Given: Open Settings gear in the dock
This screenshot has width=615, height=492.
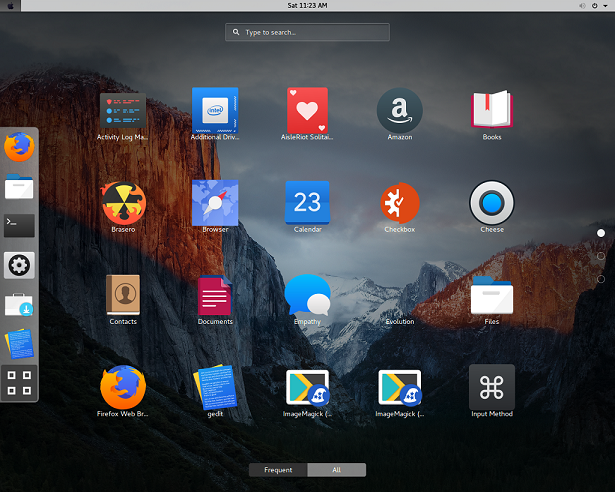Looking at the screenshot, I should pyautogui.click(x=19, y=266).
